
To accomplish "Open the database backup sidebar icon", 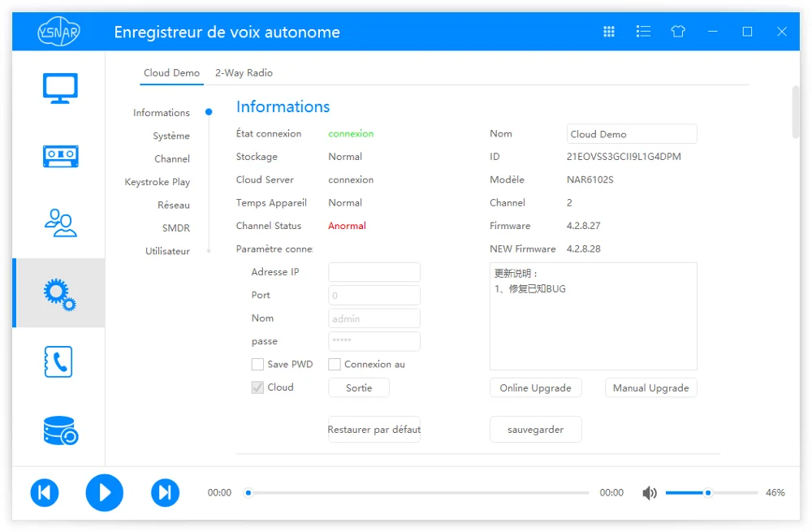I will (x=60, y=430).
